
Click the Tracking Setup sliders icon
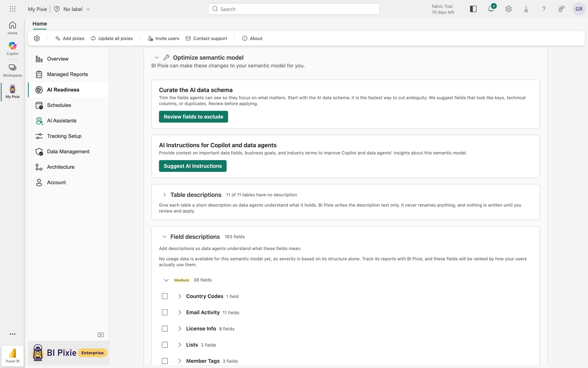click(39, 136)
